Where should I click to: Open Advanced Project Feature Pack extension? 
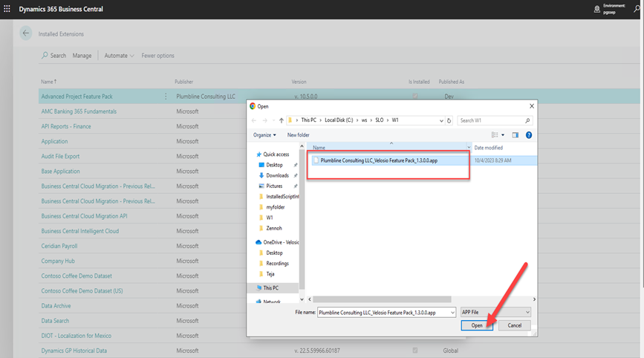(x=77, y=97)
